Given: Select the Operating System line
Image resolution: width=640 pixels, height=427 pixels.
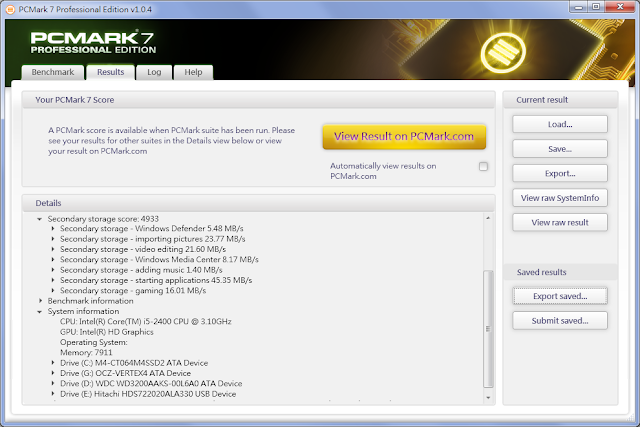Looking at the screenshot, I should (93, 342).
